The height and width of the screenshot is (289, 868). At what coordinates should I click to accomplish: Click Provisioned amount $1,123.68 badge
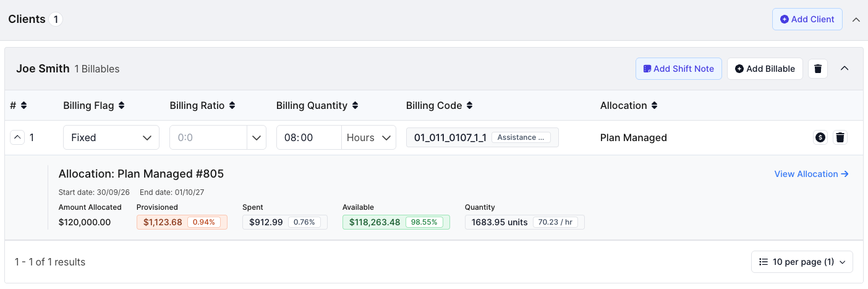tap(182, 222)
